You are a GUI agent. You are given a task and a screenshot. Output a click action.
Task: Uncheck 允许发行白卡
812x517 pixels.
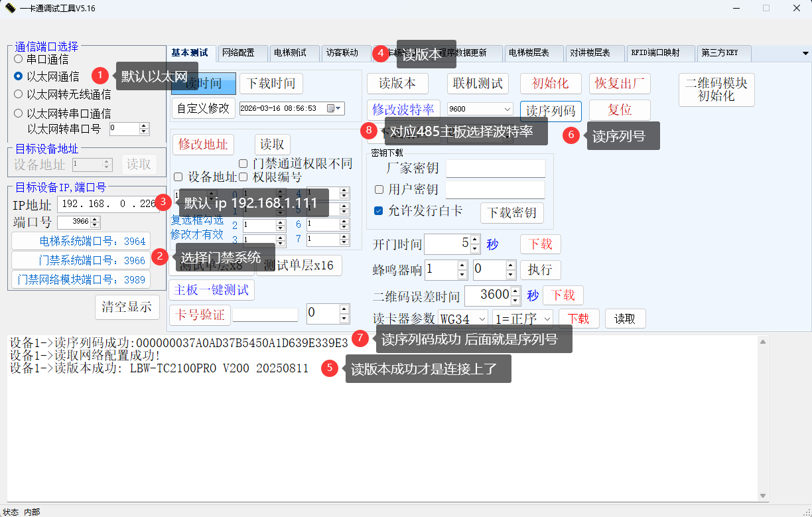pos(379,211)
